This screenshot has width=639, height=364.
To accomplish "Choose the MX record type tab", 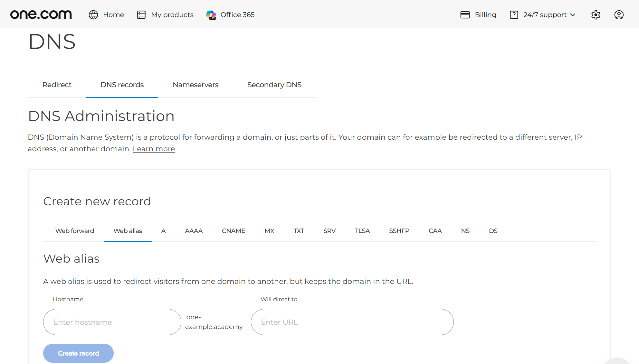I will [x=269, y=231].
